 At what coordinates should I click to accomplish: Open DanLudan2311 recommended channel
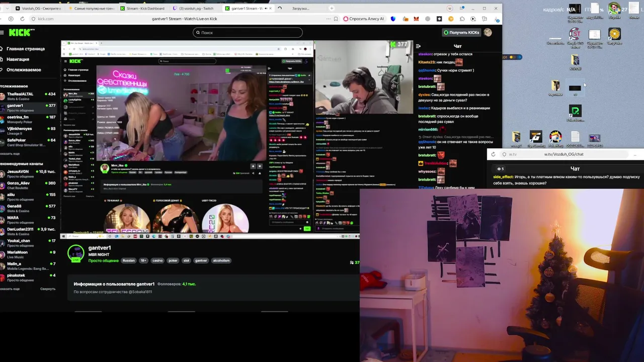pyautogui.click(x=28, y=231)
